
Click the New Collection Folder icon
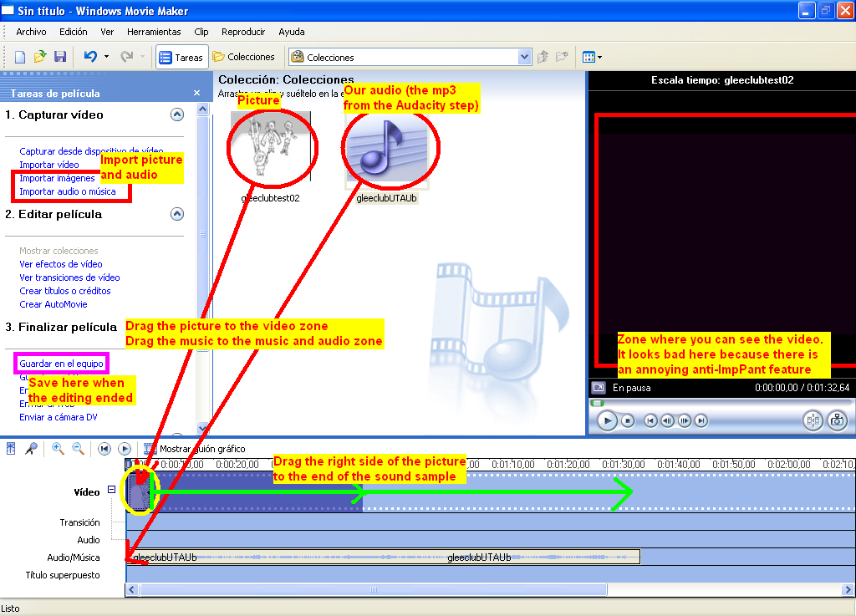[x=562, y=57]
